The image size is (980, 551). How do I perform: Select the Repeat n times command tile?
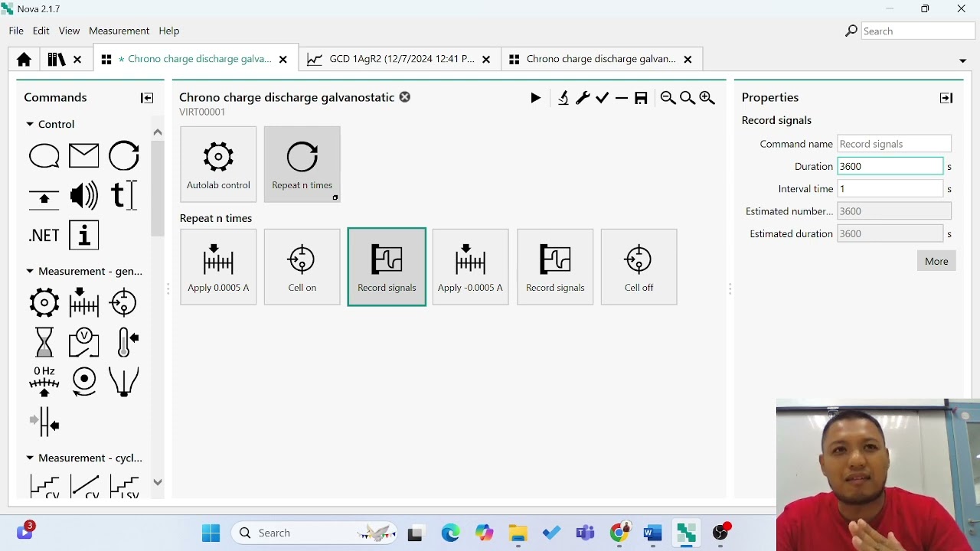[x=302, y=165]
